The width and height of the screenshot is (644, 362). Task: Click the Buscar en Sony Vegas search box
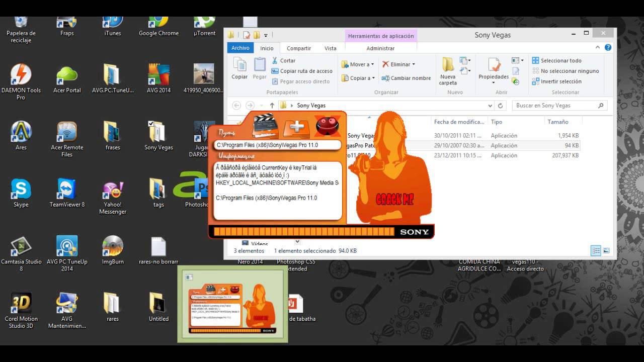(560, 106)
